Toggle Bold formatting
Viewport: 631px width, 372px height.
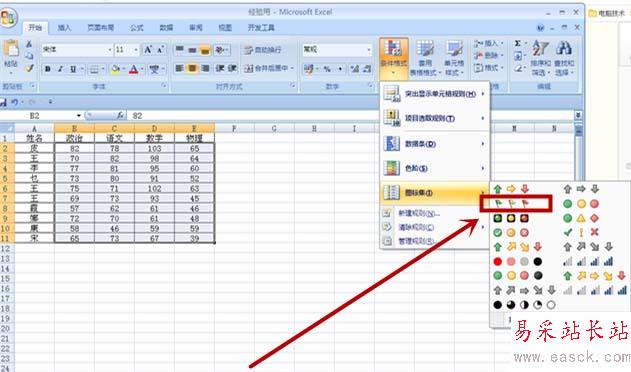tap(48, 69)
